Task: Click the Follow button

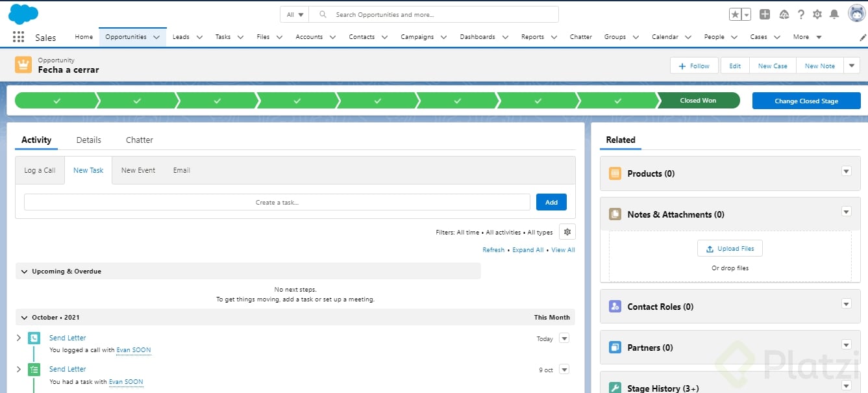Action: pos(694,66)
